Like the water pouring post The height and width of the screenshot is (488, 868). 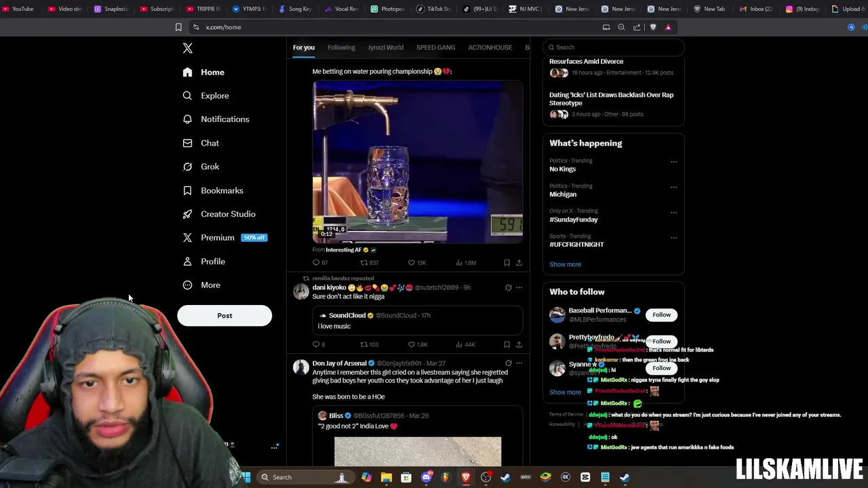pos(417,263)
